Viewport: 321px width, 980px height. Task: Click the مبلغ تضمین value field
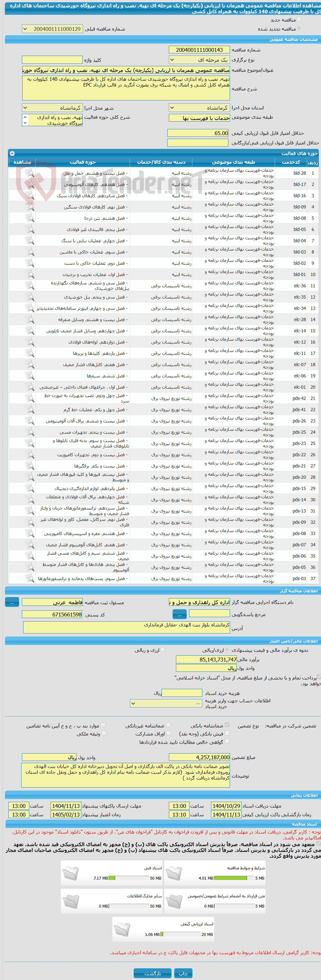pos(199,757)
